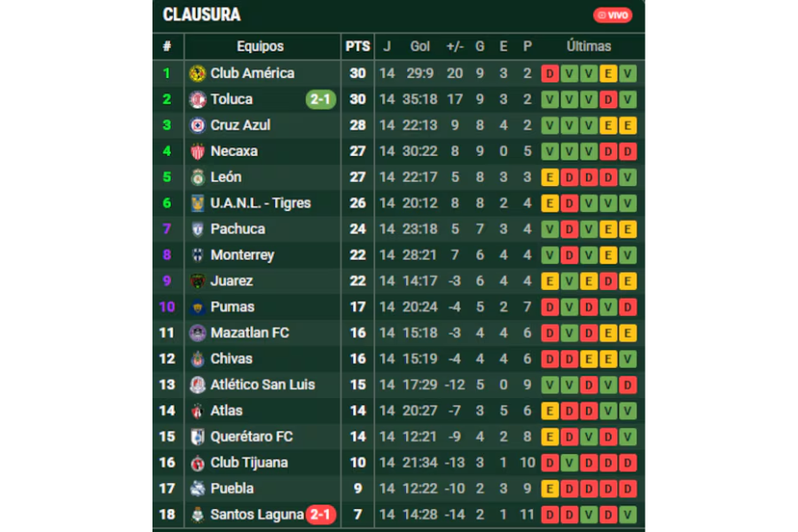Click the Últimas column header
798x532 pixels.
[x=589, y=46]
